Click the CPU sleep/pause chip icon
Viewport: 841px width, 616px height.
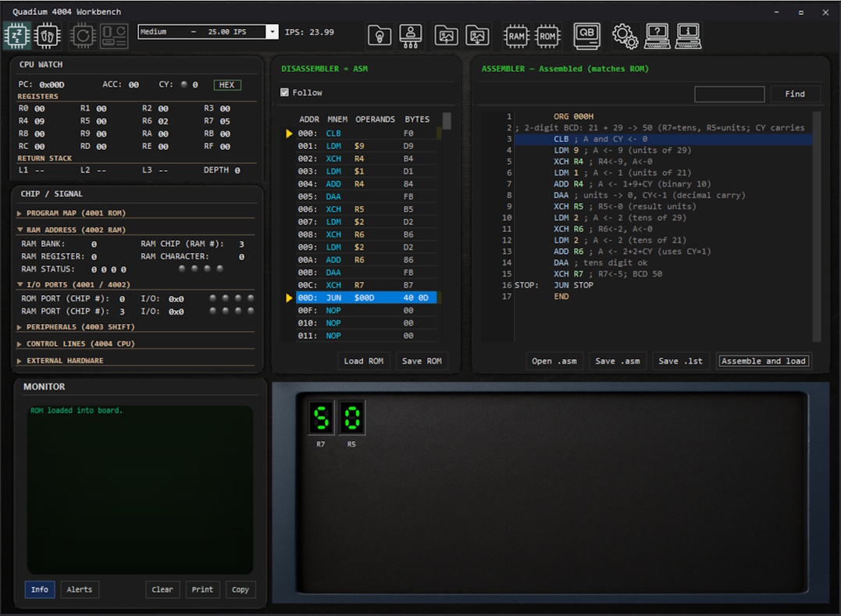17,35
